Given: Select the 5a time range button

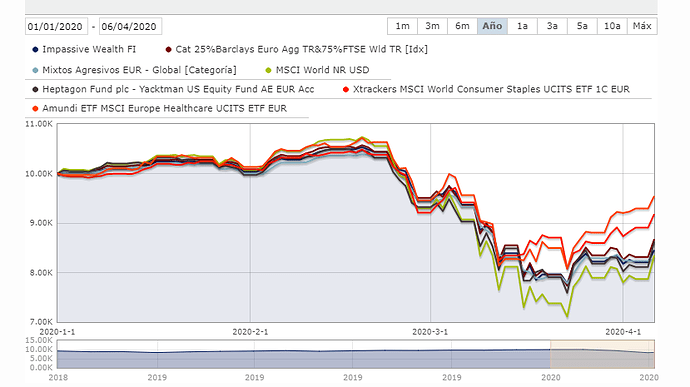Looking at the screenshot, I should pyautogui.click(x=582, y=26).
